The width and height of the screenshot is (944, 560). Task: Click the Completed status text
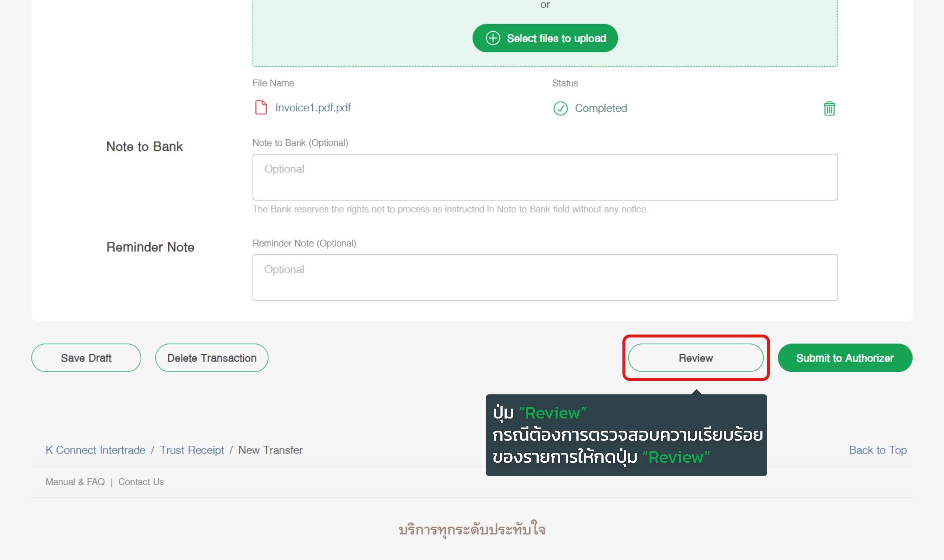coord(600,108)
